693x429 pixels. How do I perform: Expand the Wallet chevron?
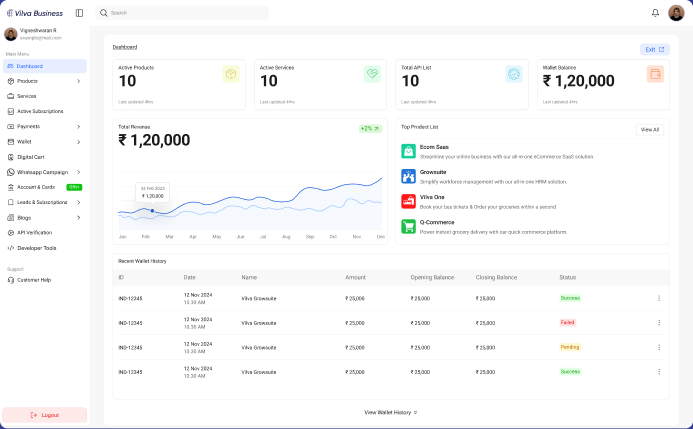tap(78, 142)
